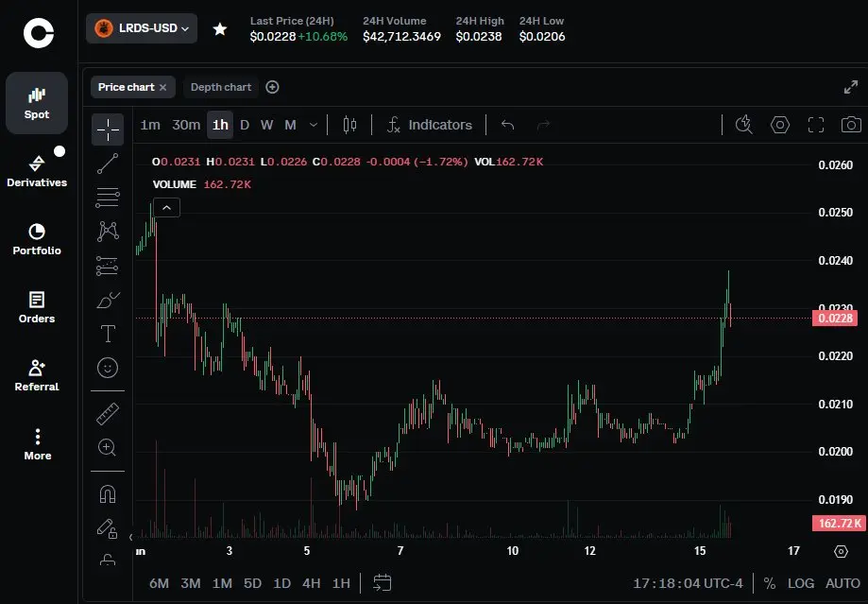This screenshot has width=868, height=604.
Task: Select the 1M date range
Action: [x=222, y=583]
